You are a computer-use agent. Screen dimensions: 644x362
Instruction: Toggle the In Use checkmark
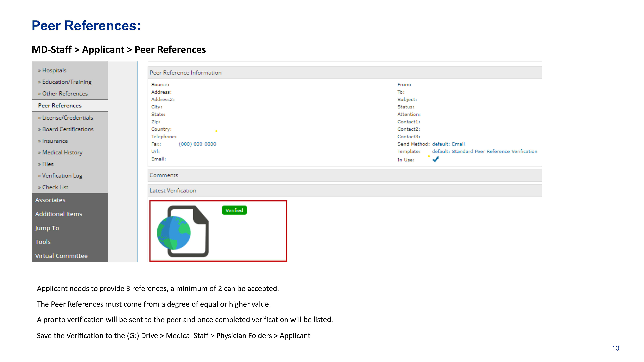point(435,159)
